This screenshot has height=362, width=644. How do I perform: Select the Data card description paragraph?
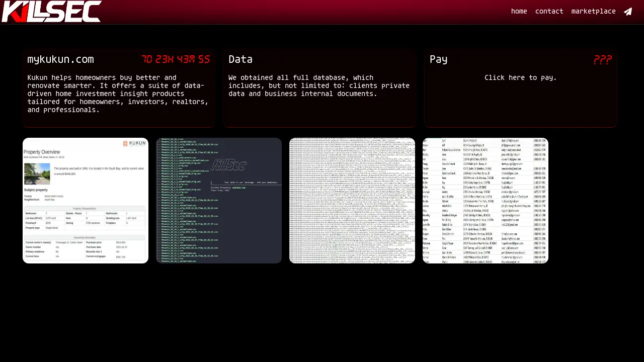click(319, 85)
